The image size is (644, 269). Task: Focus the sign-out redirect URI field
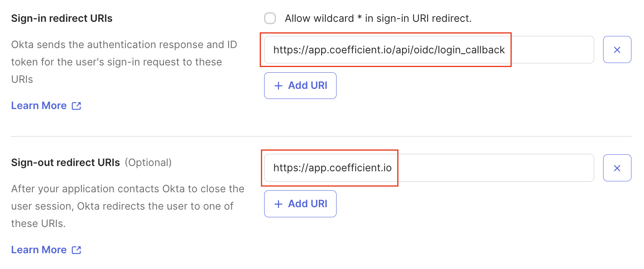point(429,168)
